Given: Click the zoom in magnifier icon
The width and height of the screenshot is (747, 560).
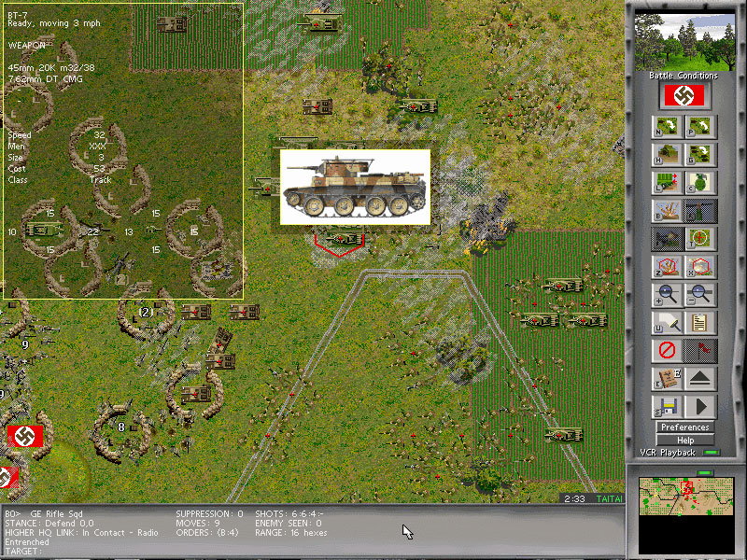Looking at the screenshot, I should (x=668, y=295).
